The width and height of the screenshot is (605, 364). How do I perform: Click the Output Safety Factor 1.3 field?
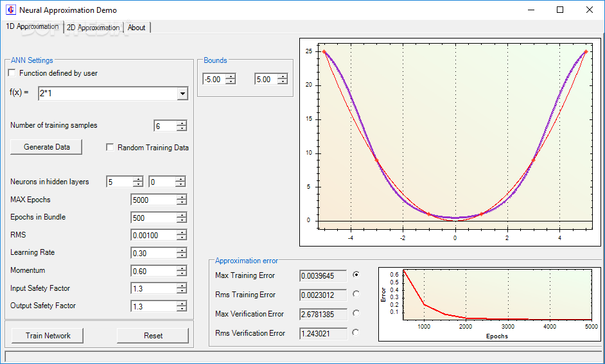click(x=154, y=307)
